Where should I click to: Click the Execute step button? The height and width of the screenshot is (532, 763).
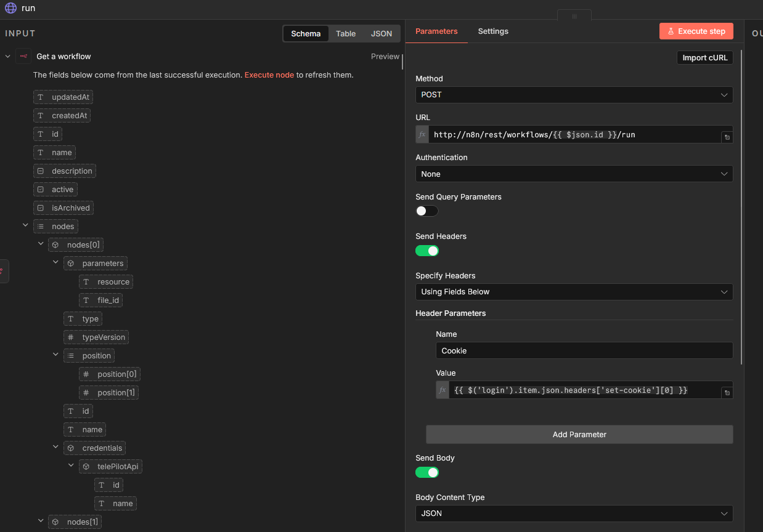[696, 31]
